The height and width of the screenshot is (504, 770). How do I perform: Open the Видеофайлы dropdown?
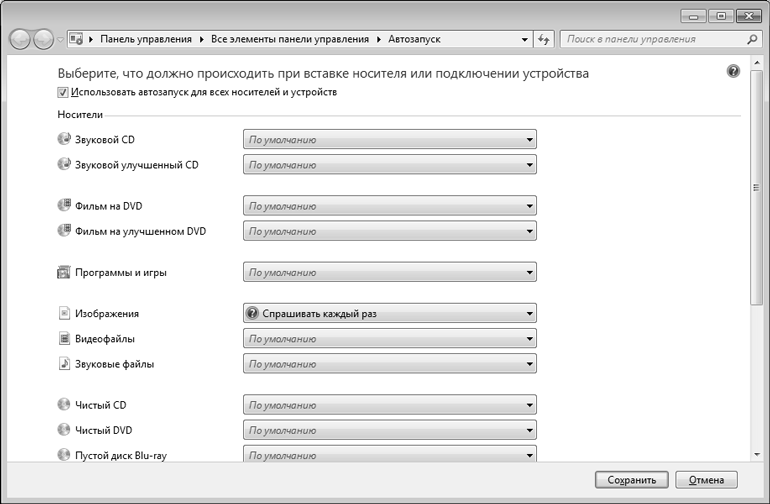tap(389, 338)
